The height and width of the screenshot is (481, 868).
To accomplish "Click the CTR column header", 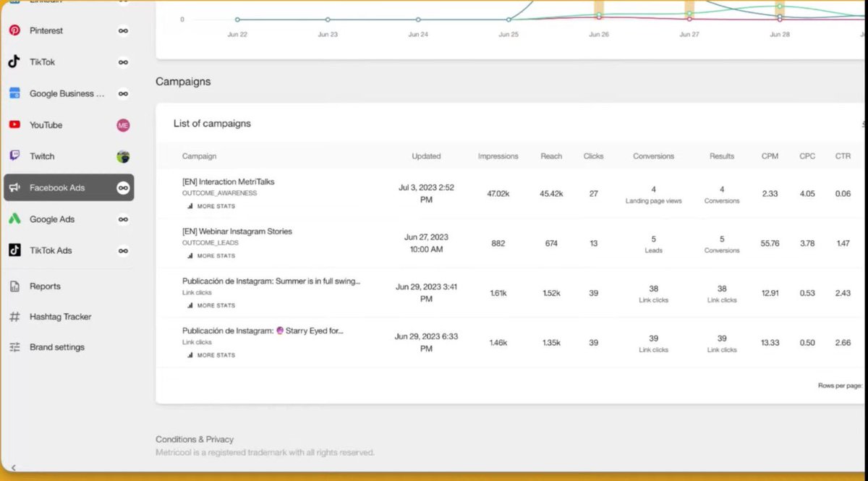I will click(843, 156).
